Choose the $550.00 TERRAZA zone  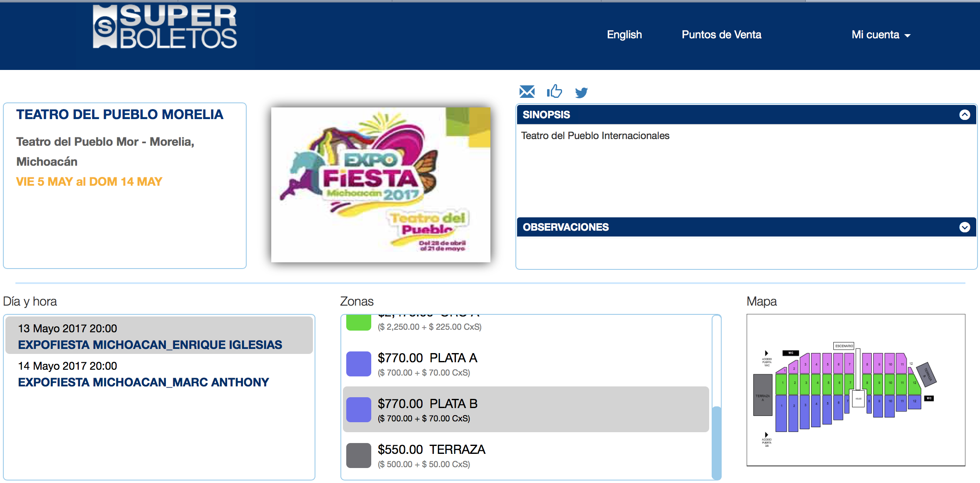[526, 456]
